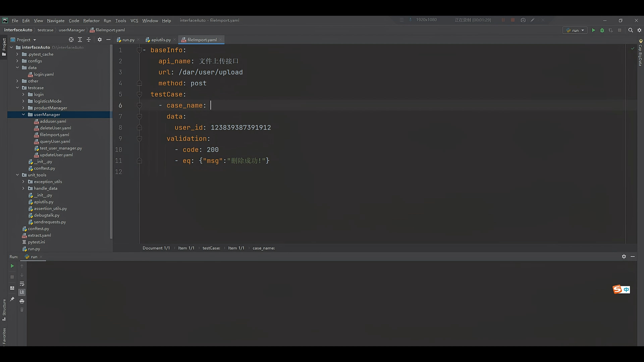The height and width of the screenshot is (362, 644).
Task: Expand the logisticsMode folder
Action: 23,101
